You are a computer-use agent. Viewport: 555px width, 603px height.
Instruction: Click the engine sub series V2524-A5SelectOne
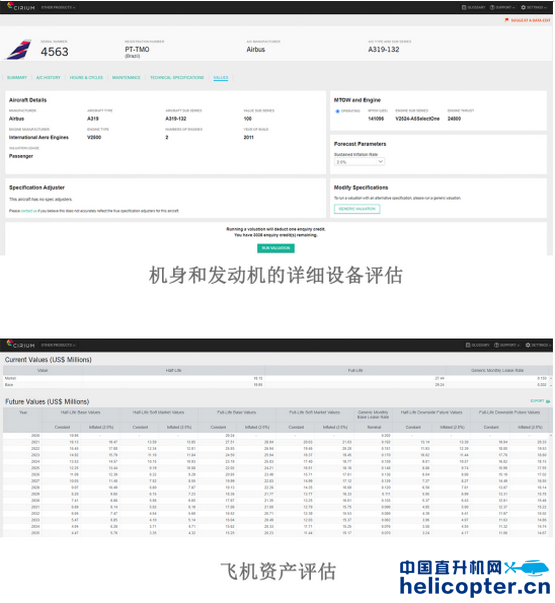click(x=417, y=119)
